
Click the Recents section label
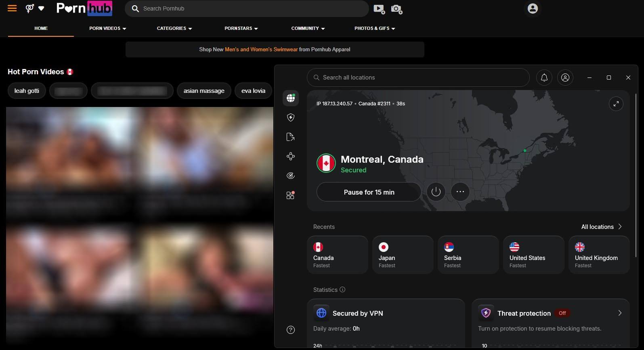tap(324, 227)
